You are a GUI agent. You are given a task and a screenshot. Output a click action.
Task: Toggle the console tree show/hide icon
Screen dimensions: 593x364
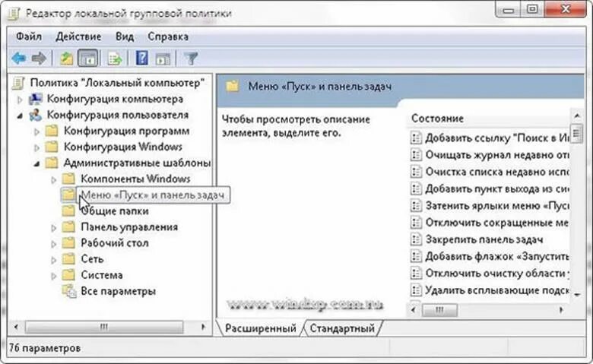[87, 59]
